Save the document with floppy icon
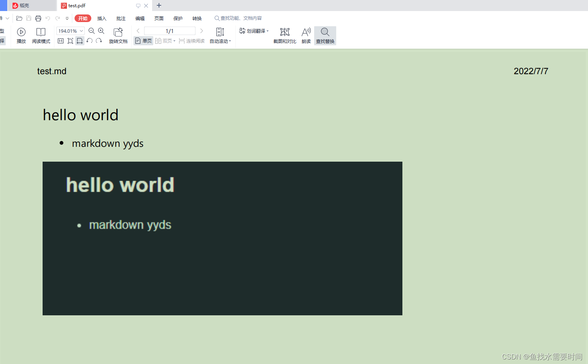The height and width of the screenshot is (364, 588). [x=29, y=18]
